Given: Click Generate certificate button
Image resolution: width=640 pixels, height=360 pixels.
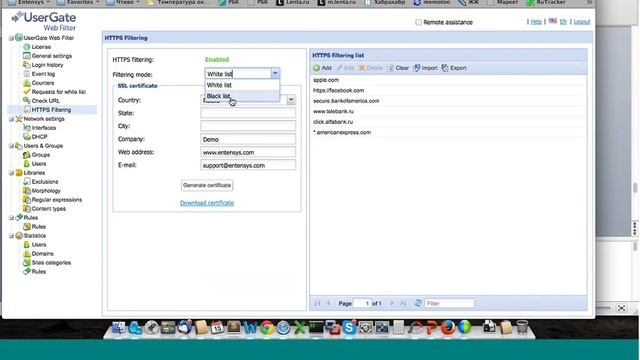Looking at the screenshot, I should coord(207,185).
